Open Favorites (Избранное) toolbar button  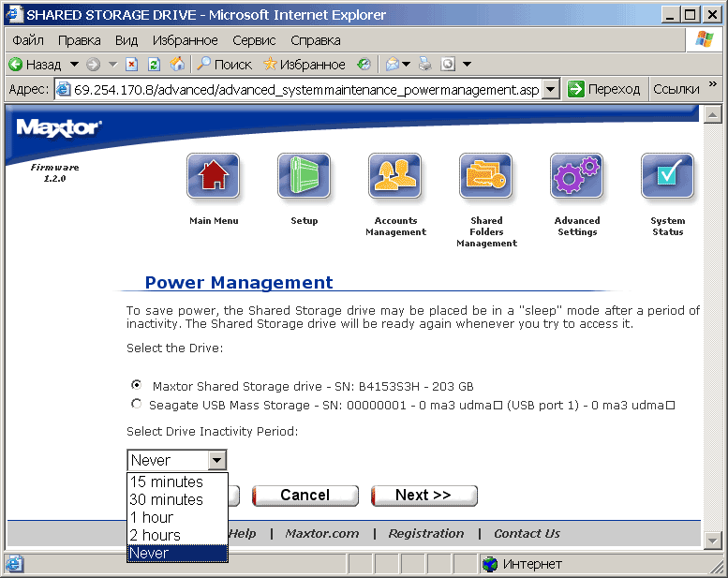[305, 64]
